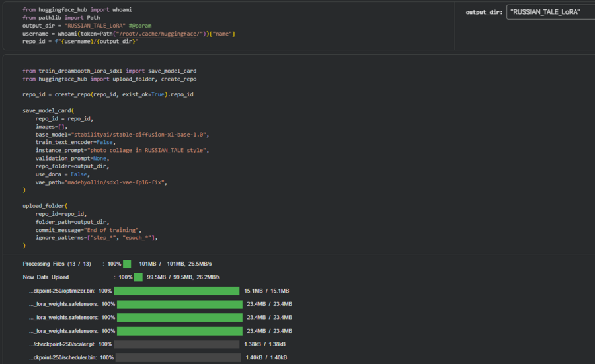
Task: Click the Processing Files green progress bar
Action: click(127, 264)
